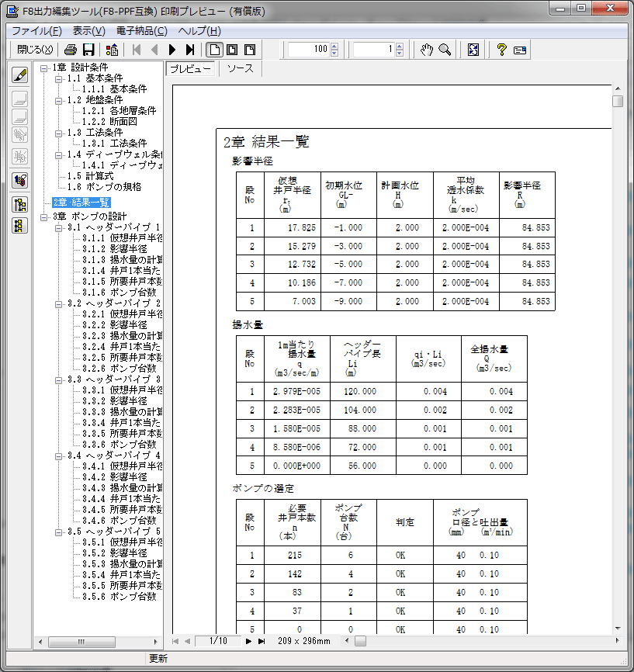The image size is (634, 672).
Task: Open help with the question mark icon
Action: (x=501, y=50)
